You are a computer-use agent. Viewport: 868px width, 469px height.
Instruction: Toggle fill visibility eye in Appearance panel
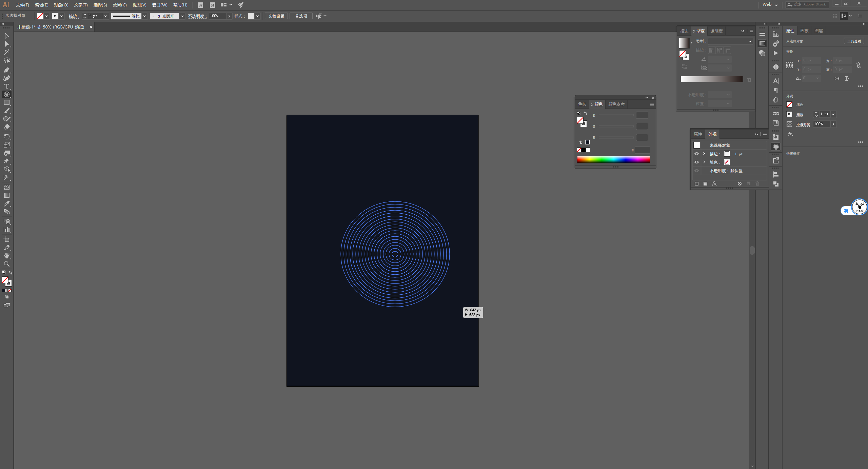pyautogui.click(x=696, y=162)
